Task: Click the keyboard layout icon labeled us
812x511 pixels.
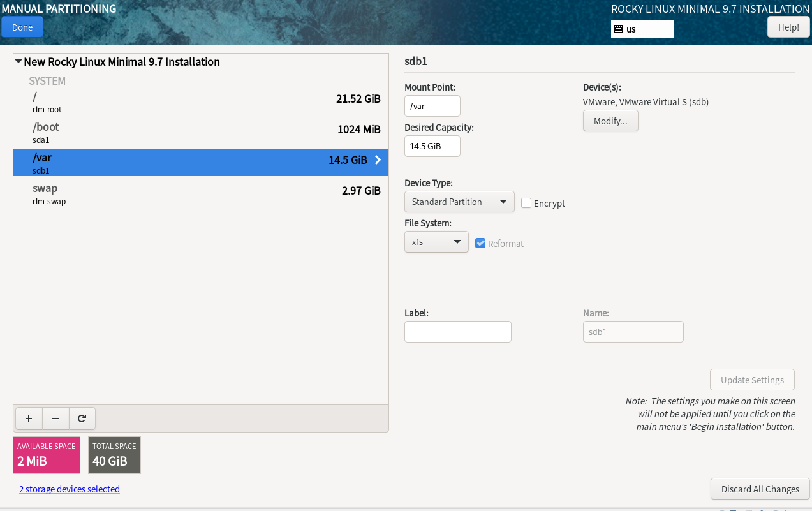Action: coord(618,29)
